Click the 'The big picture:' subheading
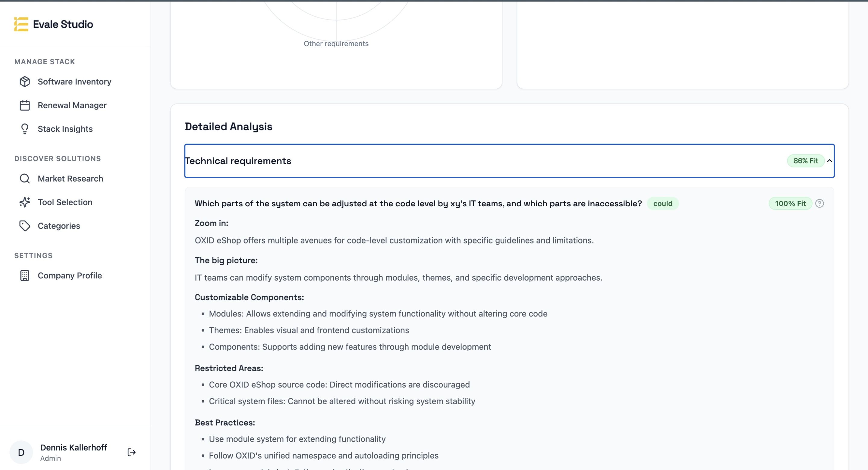The image size is (868, 470). [226, 260]
